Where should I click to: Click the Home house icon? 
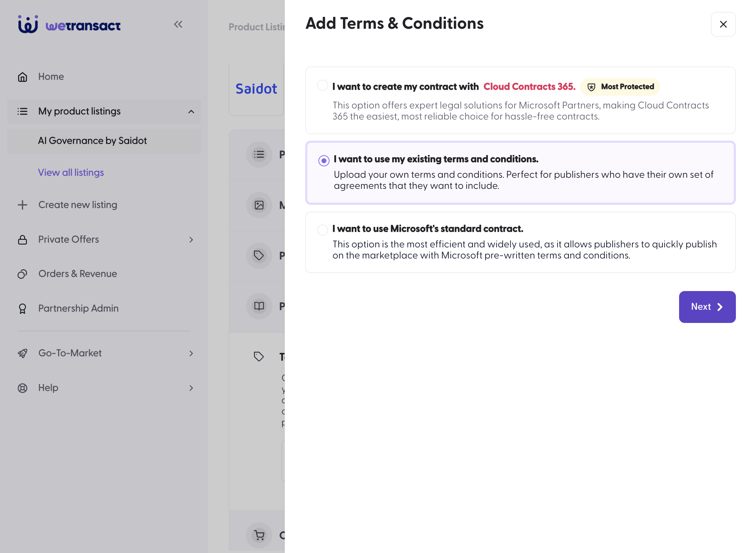[23, 77]
